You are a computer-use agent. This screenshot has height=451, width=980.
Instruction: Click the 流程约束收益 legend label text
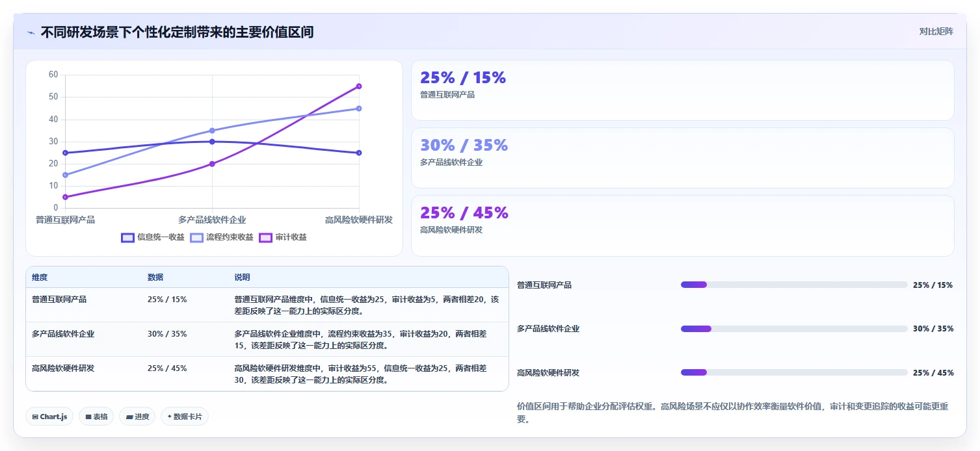tap(230, 238)
